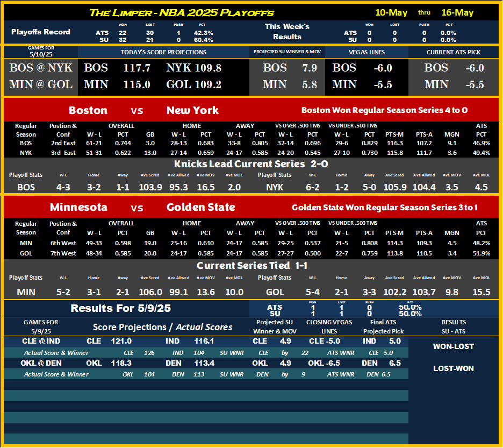Select the "OKL @ DEN" game cell
The image size is (503, 448).
pos(41,363)
